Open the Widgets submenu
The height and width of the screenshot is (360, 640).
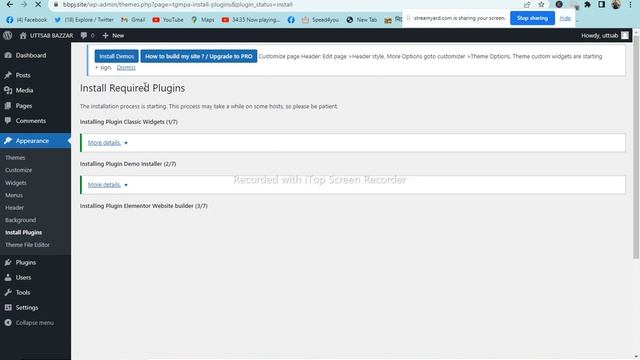pyautogui.click(x=16, y=182)
